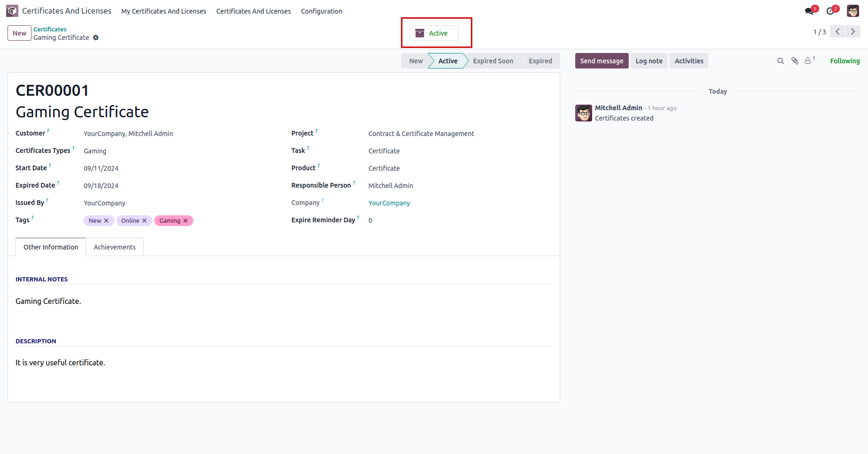This screenshot has width=868, height=454.
Task: Open My Certificates And Licenses menu
Action: coord(163,11)
